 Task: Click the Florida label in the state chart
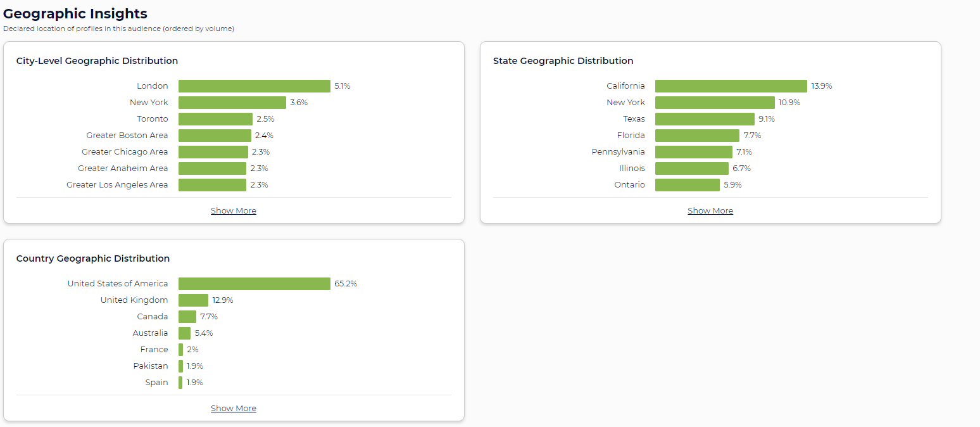(x=631, y=135)
